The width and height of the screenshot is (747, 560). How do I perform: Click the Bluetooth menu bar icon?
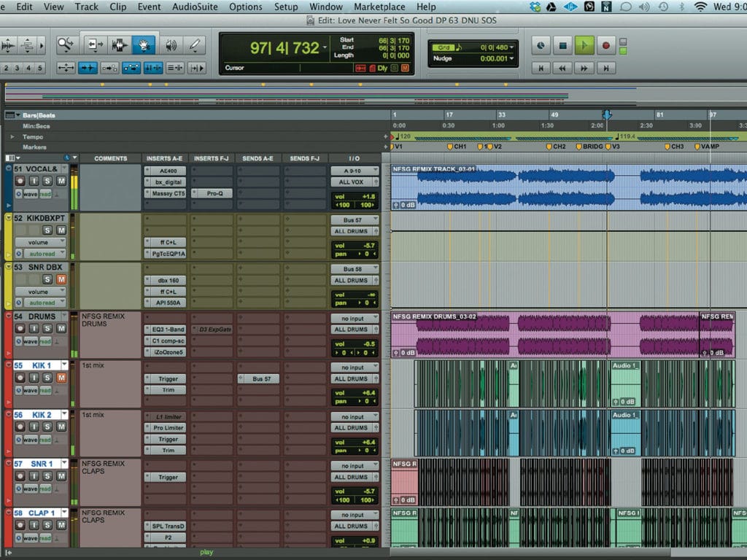pyautogui.click(x=681, y=7)
